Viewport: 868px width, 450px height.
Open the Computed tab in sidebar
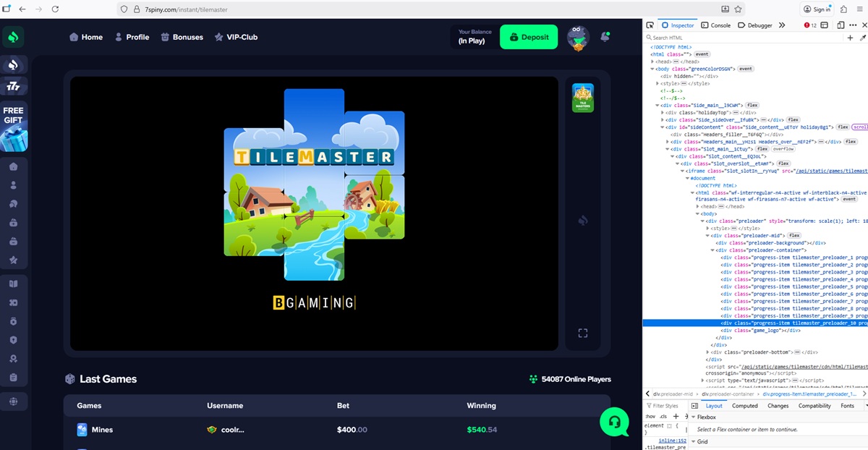(744, 406)
